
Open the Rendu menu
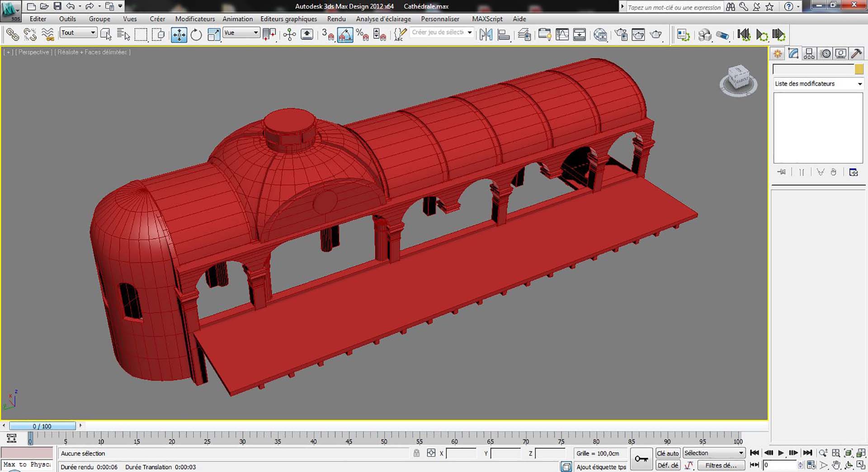click(336, 19)
